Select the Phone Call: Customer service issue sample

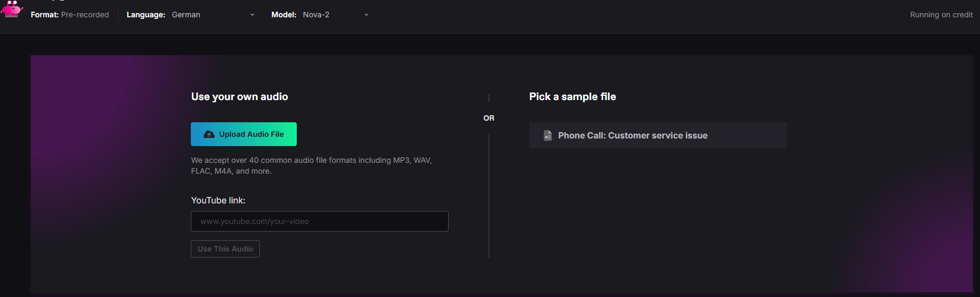658,135
